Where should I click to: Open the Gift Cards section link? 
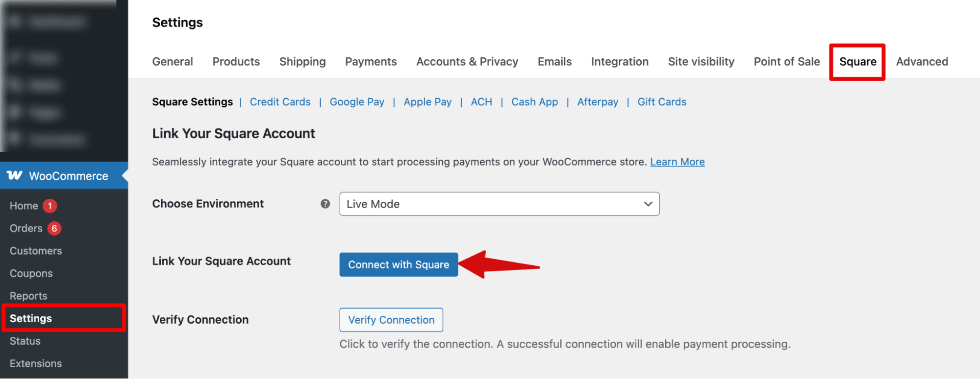662,102
